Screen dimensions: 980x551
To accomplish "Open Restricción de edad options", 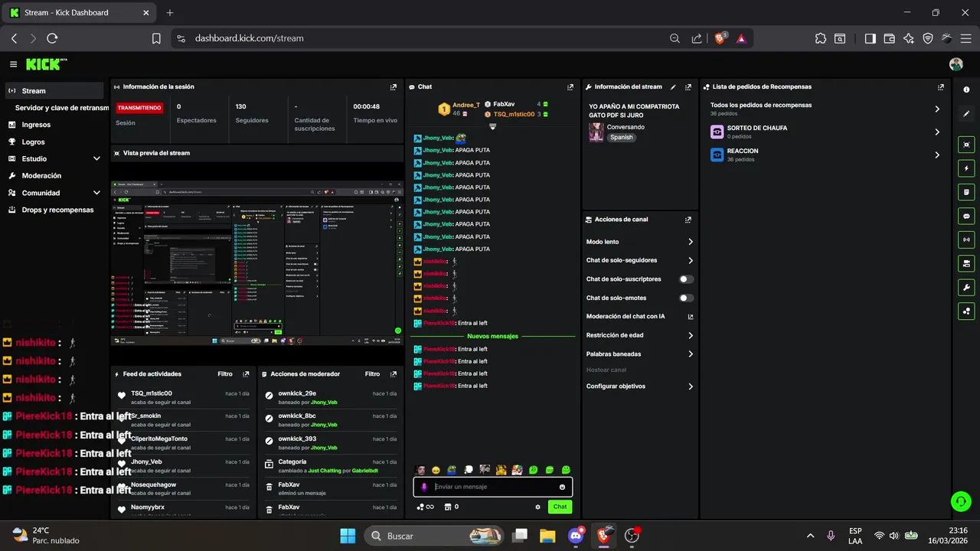I will pos(640,336).
